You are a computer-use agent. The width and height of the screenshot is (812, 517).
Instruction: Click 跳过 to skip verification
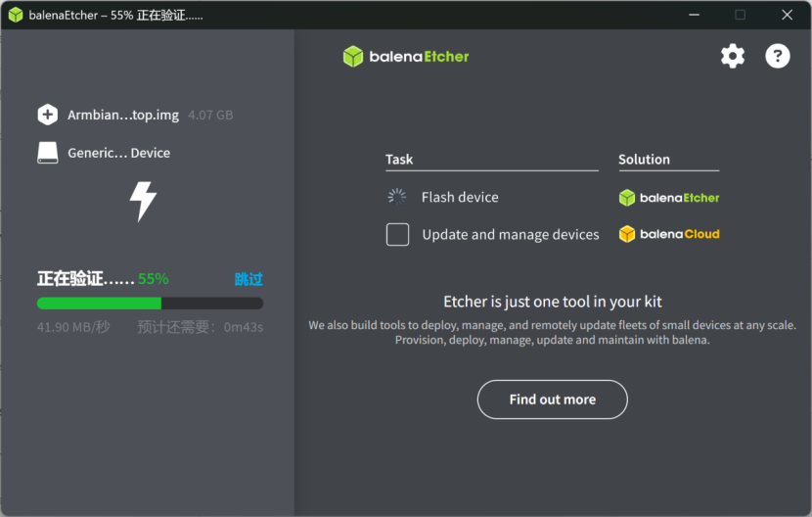click(x=248, y=279)
